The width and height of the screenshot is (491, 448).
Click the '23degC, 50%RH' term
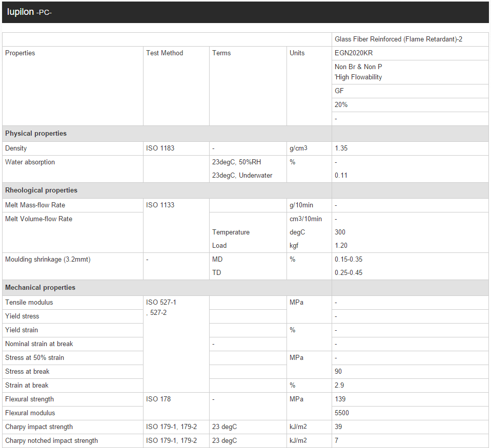point(236,162)
